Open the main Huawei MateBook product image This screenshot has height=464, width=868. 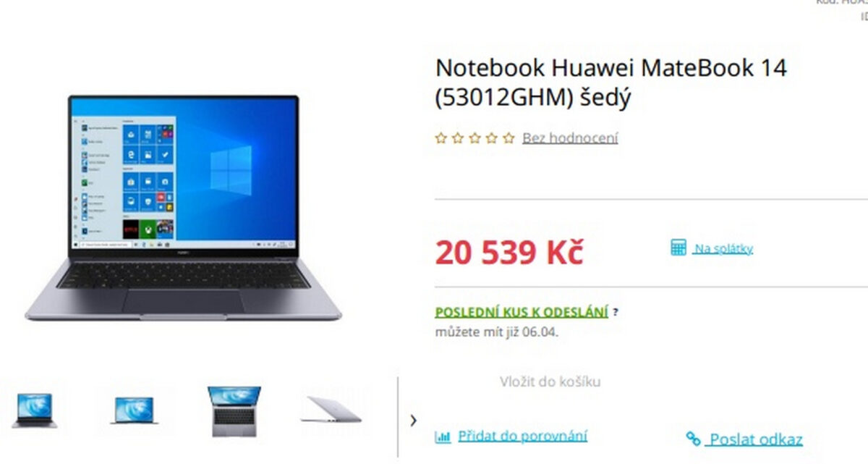[x=183, y=208]
